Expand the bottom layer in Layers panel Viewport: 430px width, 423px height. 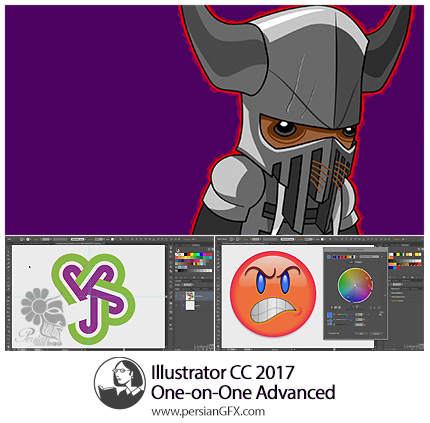(x=184, y=305)
